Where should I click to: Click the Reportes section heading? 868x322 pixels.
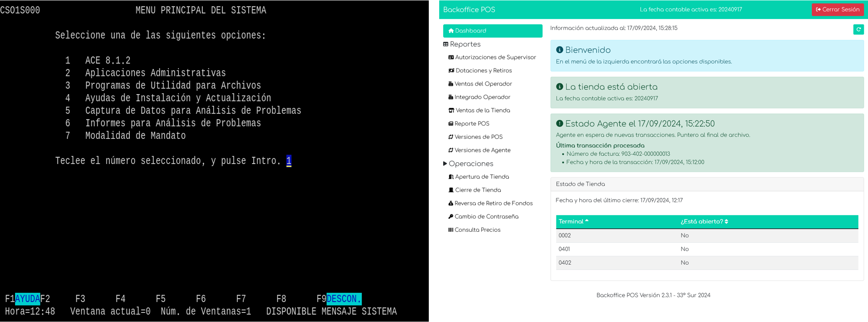tap(465, 44)
